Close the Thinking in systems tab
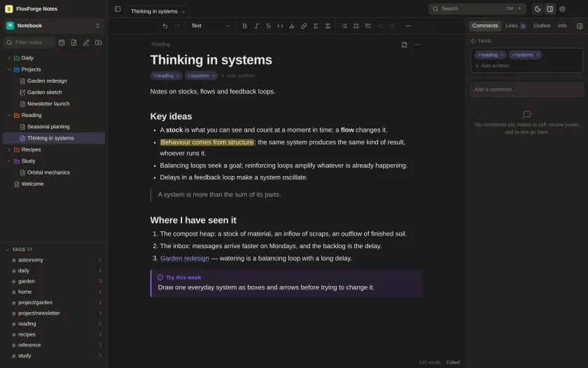Screen dimensions: 588x368 tap(183, 12)
